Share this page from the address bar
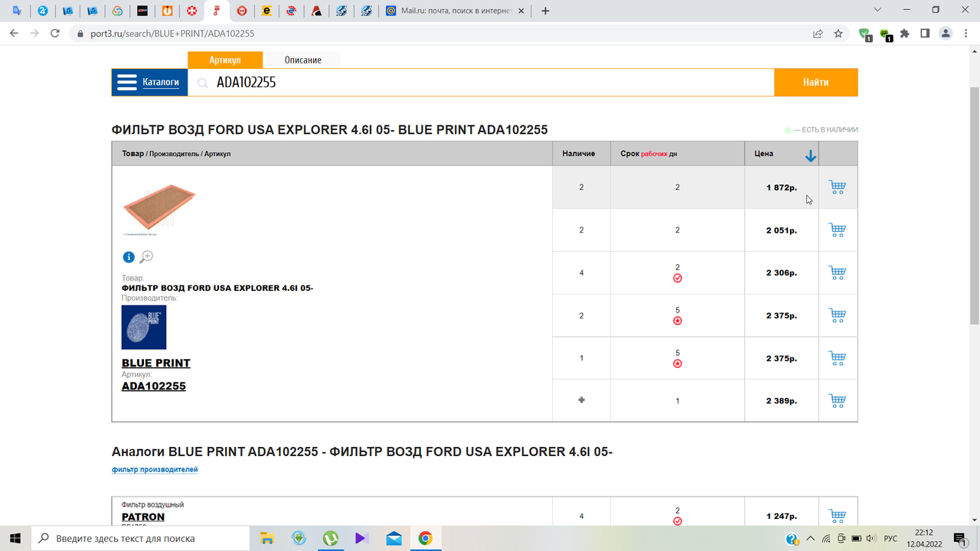Viewport: 980px width, 551px height. [x=818, y=34]
